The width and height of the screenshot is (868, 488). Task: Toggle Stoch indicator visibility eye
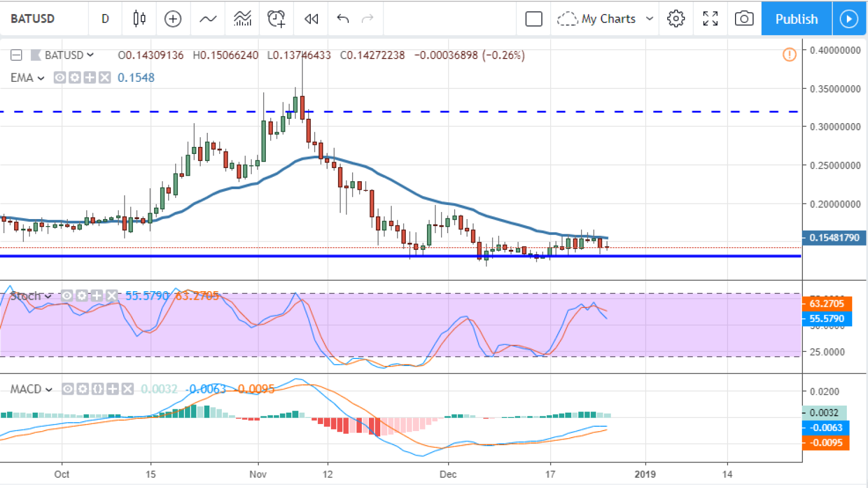pos(67,296)
